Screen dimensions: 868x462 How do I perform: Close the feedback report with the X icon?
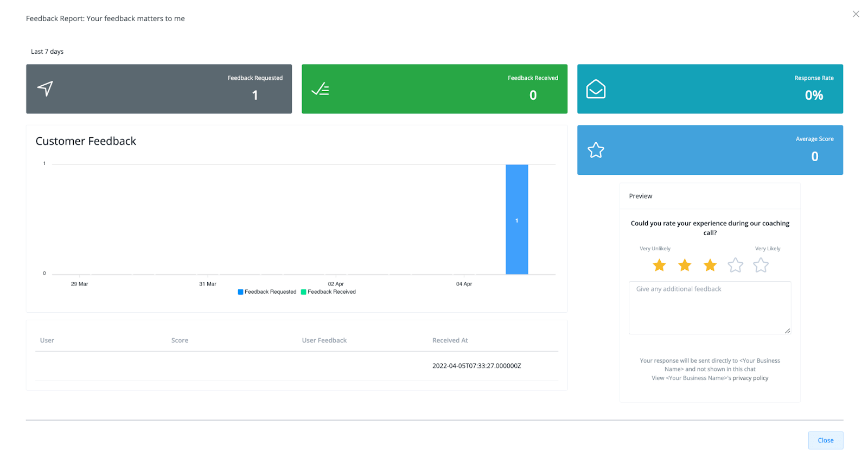[x=856, y=14]
